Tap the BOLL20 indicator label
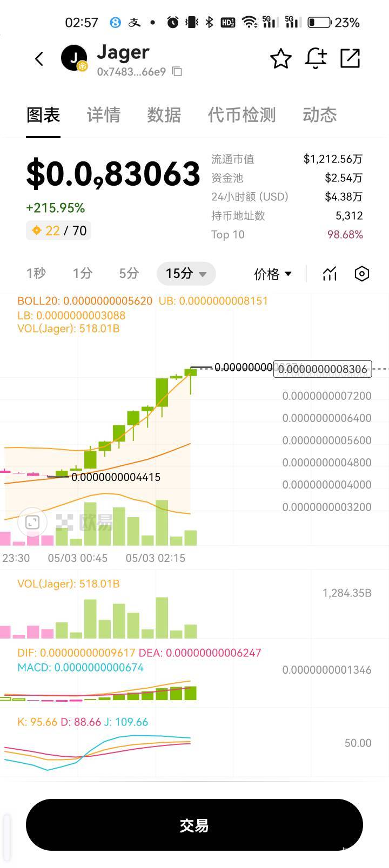 85,301
